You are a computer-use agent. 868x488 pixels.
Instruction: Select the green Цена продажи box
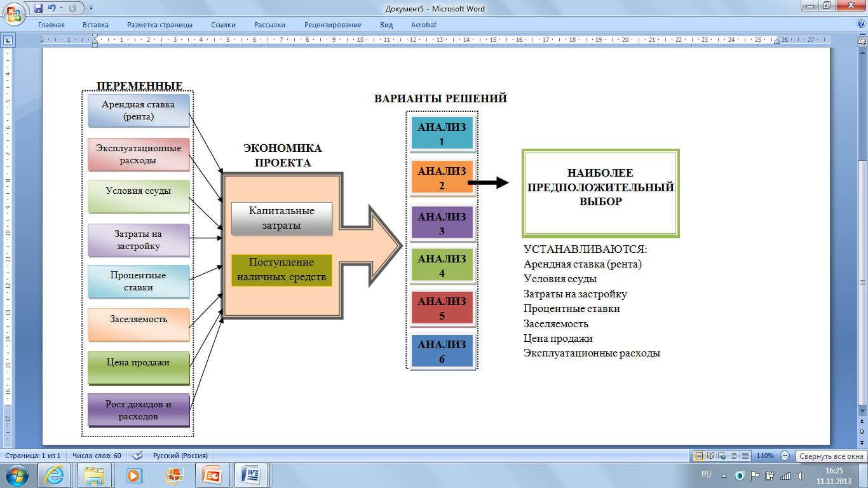click(x=139, y=367)
